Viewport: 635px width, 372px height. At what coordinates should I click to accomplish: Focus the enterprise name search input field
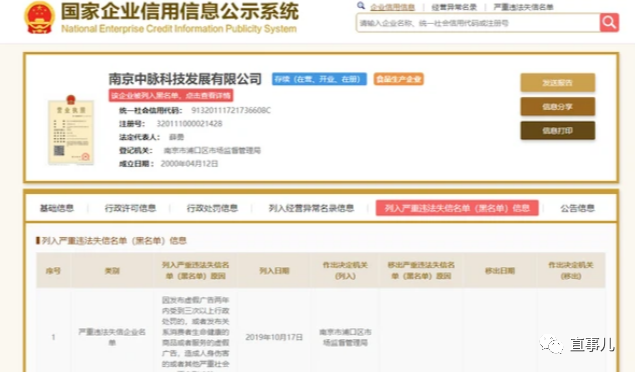478,23
